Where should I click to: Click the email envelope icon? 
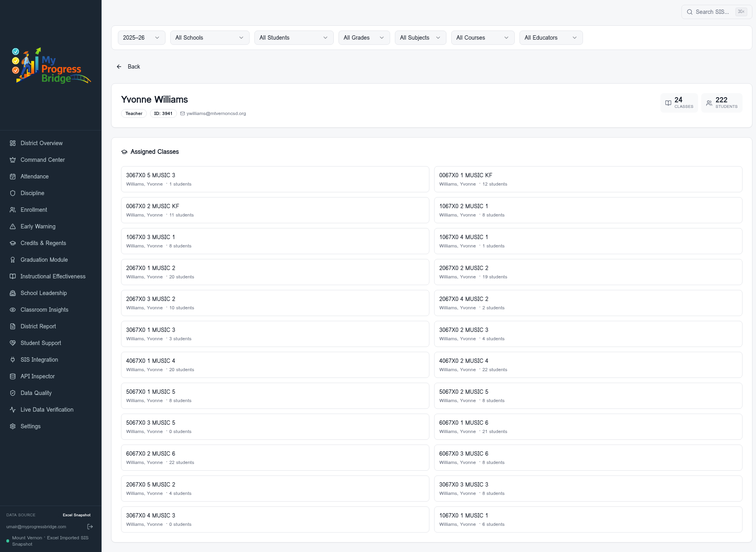tap(183, 113)
